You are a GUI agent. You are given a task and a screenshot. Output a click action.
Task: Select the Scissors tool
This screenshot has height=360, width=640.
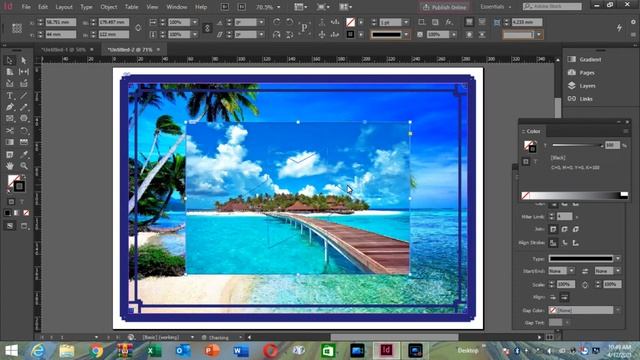pos(10,131)
